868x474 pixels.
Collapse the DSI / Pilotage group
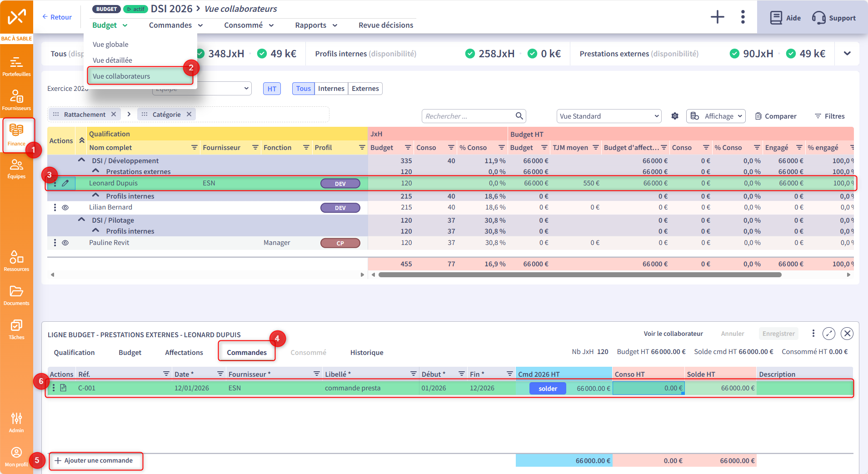click(x=81, y=220)
